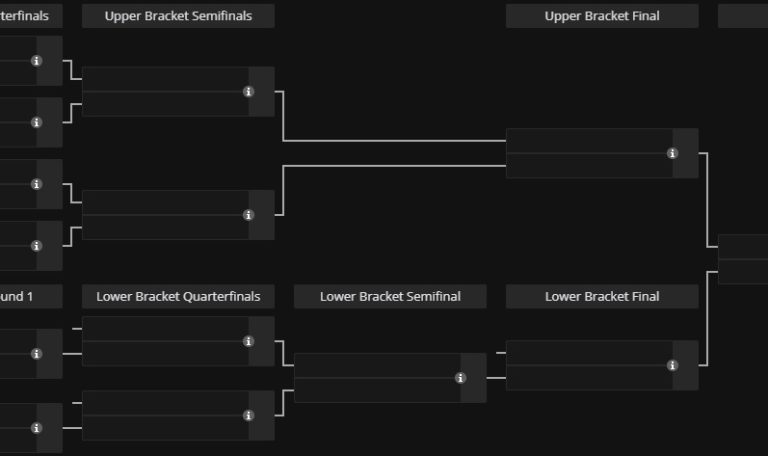
Task: Select the Upper Bracket Final column header
Action: click(x=602, y=16)
